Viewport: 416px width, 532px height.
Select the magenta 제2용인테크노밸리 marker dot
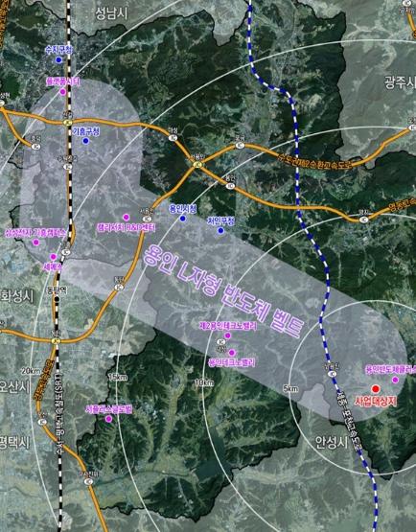tap(228, 335)
